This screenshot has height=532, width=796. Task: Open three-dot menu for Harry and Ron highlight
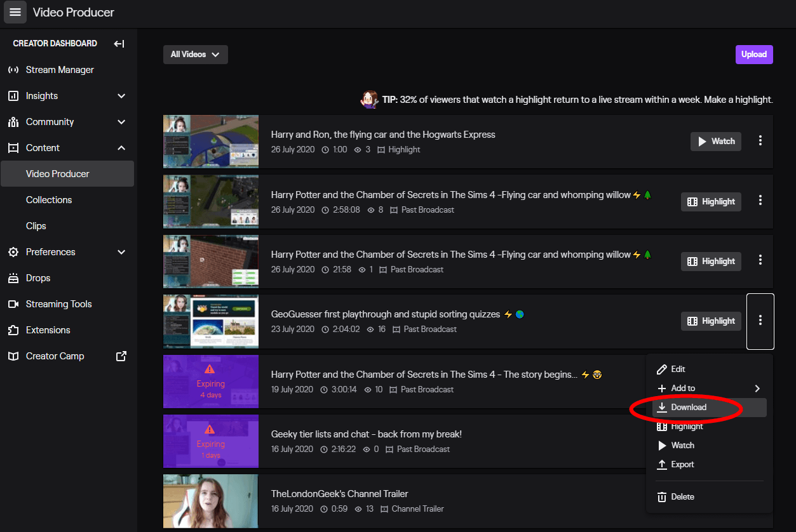pyautogui.click(x=760, y=141)
